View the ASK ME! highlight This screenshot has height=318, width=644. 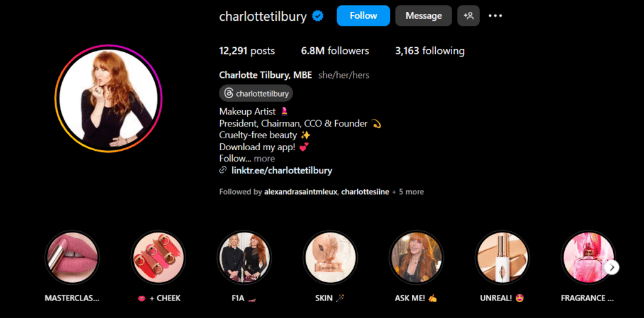(416, 257)
